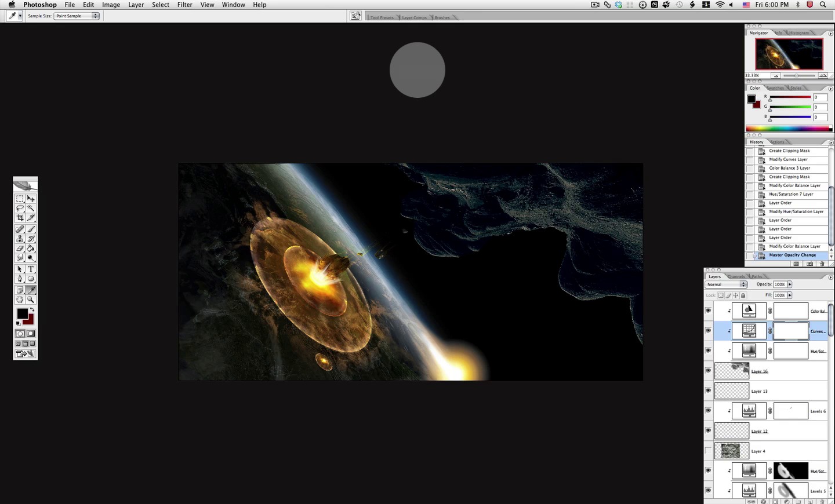Select the Move tool
This screenshot has width=835, height=504.
(31, 199)
